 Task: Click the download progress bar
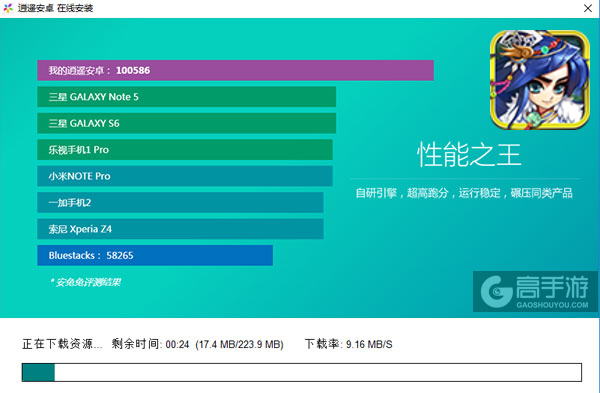pos(302,372)
